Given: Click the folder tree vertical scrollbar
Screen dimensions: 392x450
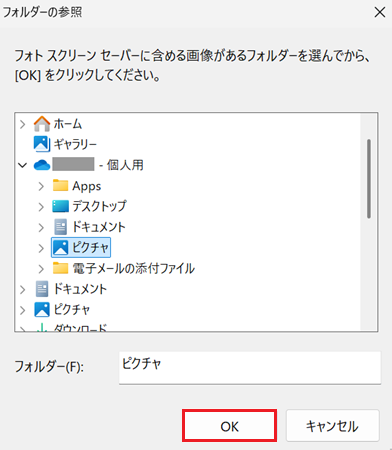Looking at the screenshot, I should point(369,179).
